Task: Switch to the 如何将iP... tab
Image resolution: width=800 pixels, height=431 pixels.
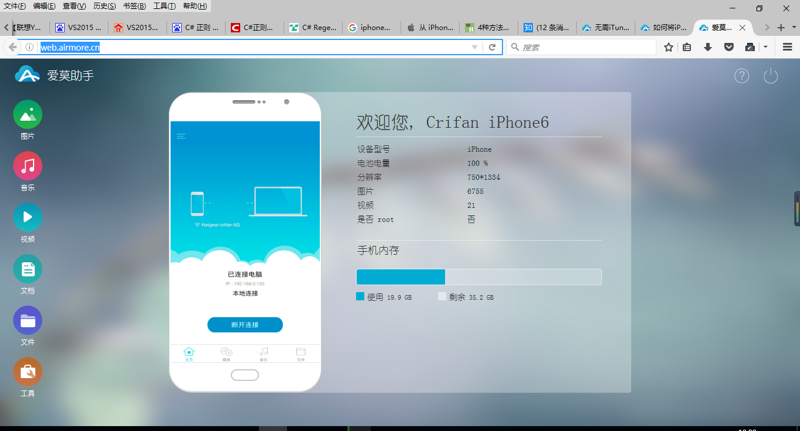Action: point(664,28)
